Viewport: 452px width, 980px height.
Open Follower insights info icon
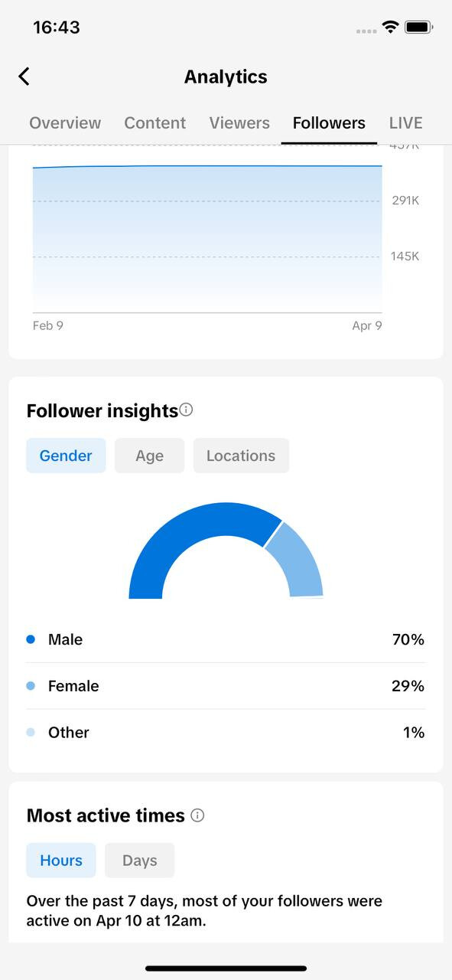pyautogui.click(x=186, y=410)
